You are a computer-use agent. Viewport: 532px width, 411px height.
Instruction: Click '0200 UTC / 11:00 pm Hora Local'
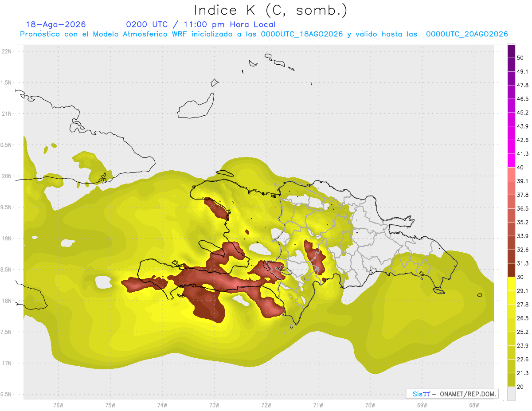coord(200,24)
